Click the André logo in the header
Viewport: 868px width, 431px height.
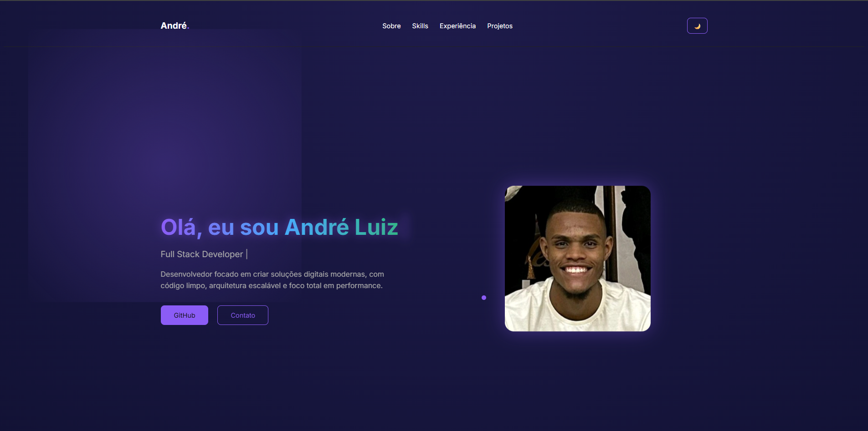175,26
